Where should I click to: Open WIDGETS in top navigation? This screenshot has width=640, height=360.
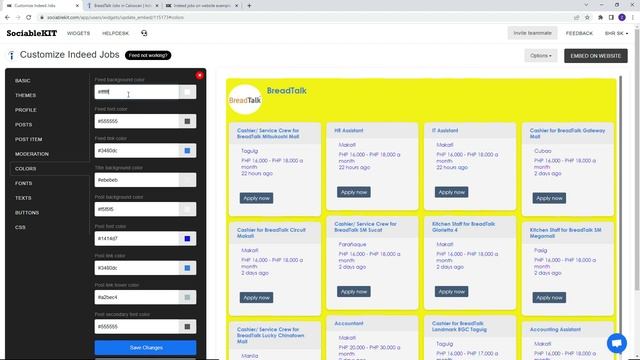tap(78, 33)
